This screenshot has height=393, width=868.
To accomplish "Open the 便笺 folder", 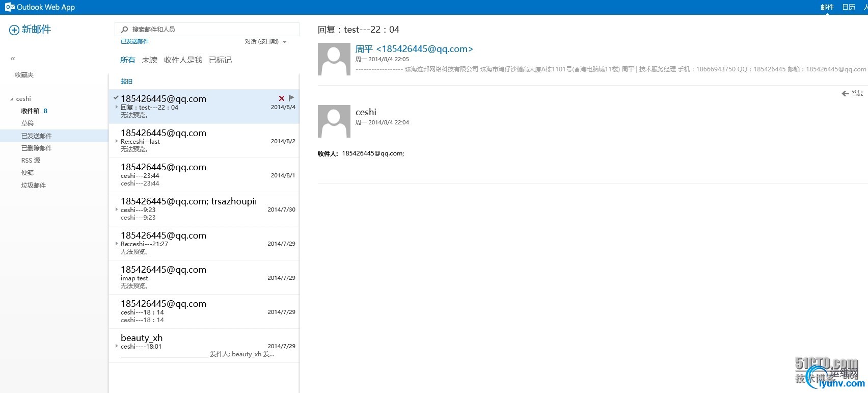I will [28, 173].
